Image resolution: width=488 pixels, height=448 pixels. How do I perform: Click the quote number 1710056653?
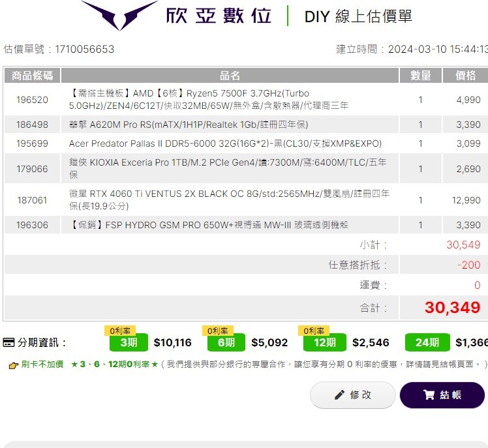(85, 49)
